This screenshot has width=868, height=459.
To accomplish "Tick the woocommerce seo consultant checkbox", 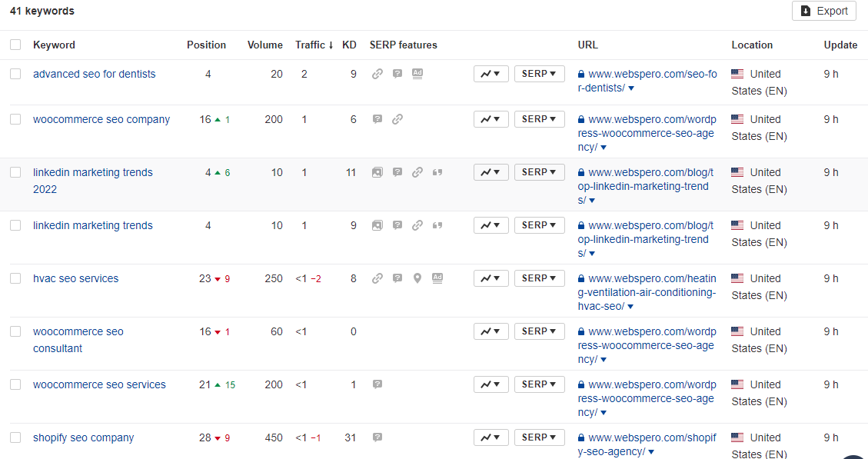I will pyautogui.click(x=15, y=331).
